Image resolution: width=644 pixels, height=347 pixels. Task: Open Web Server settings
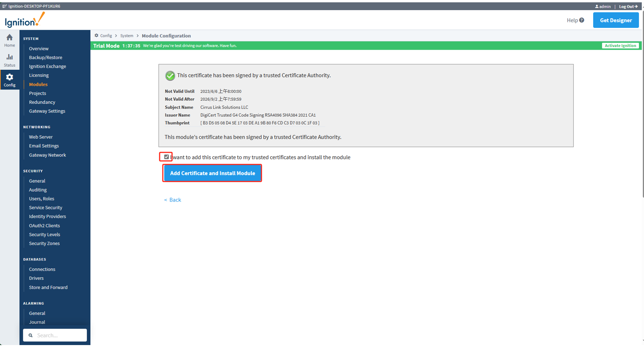click(41, 137)
